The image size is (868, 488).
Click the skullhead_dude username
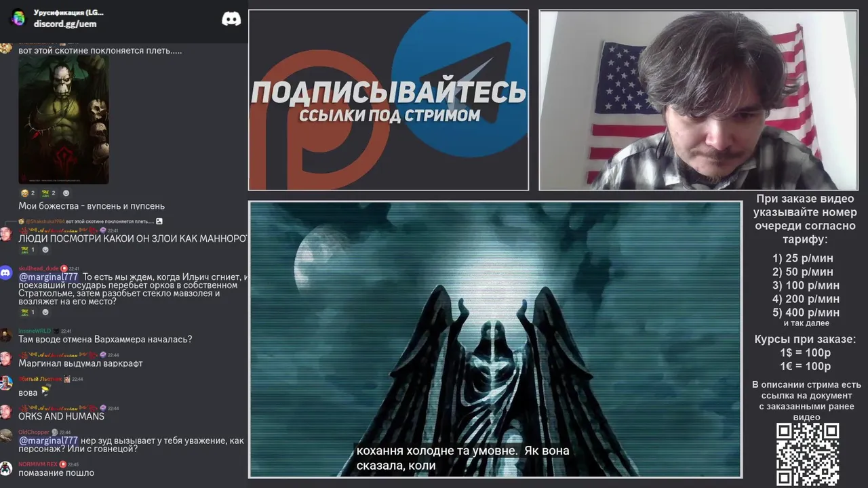(x=39, y=268)
